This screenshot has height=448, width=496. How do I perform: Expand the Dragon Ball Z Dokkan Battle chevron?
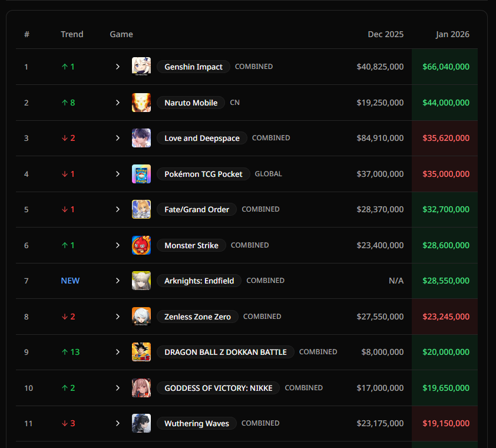[118, 352]
